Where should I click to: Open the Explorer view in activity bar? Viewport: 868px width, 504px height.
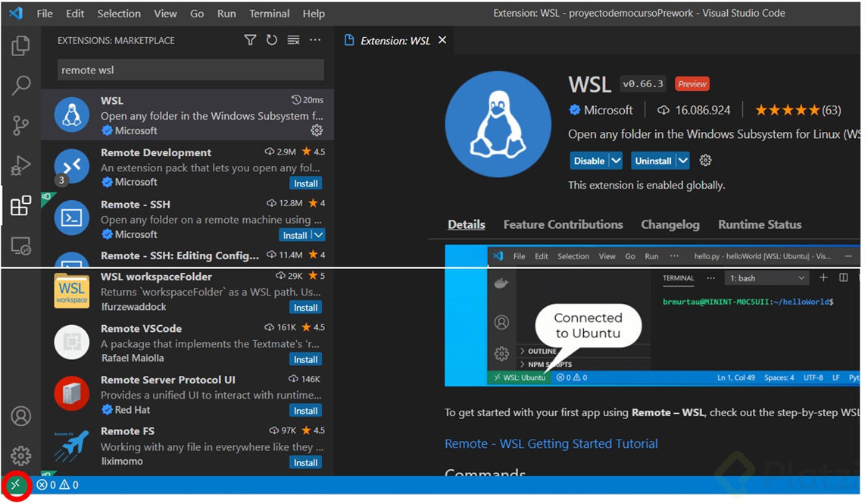20,45
